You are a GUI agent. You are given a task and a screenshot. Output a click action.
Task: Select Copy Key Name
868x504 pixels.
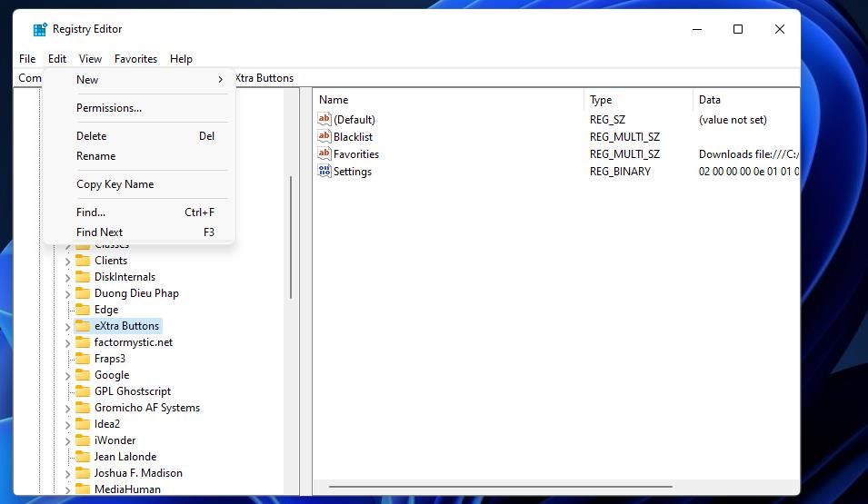(139, 184)
